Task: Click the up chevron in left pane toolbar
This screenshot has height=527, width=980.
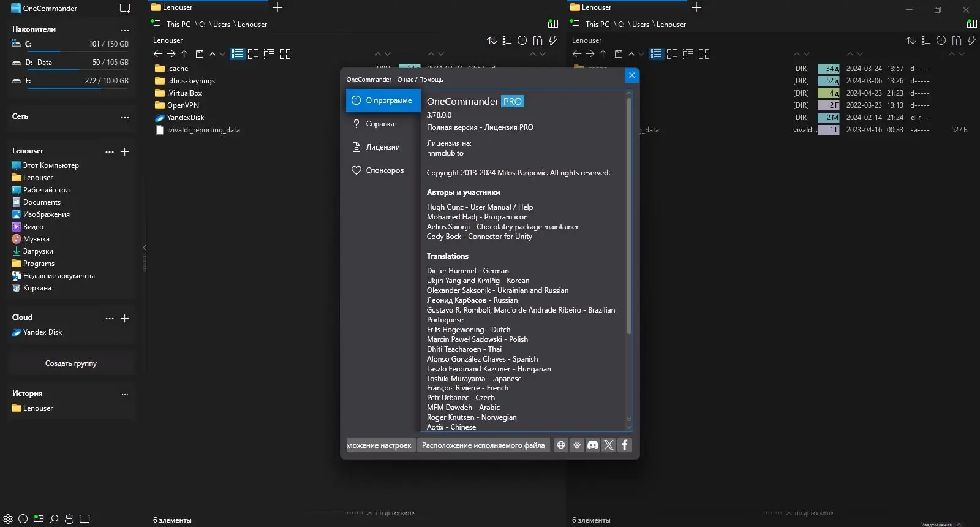Action: [x=213, y=54]
